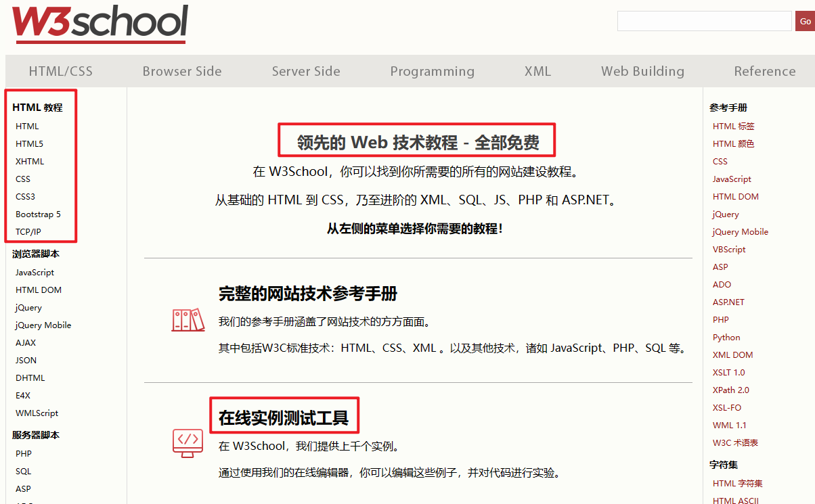Select the HTML5 tutorial link
The width and height of the screenshot is (815, 504).
(x=30, y=143)
